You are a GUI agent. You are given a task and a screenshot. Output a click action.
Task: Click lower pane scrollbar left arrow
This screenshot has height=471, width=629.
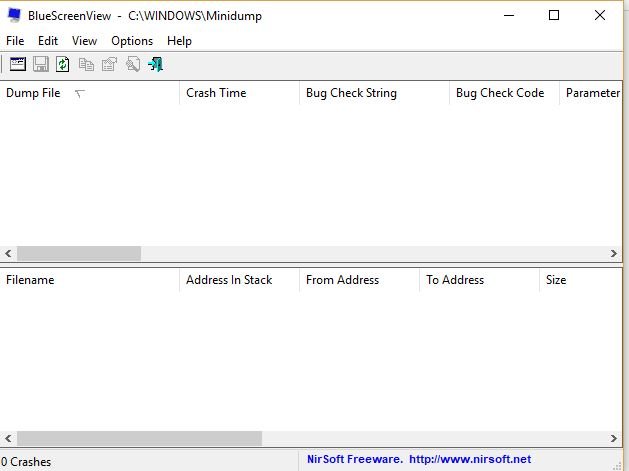[x=8, y=438]
